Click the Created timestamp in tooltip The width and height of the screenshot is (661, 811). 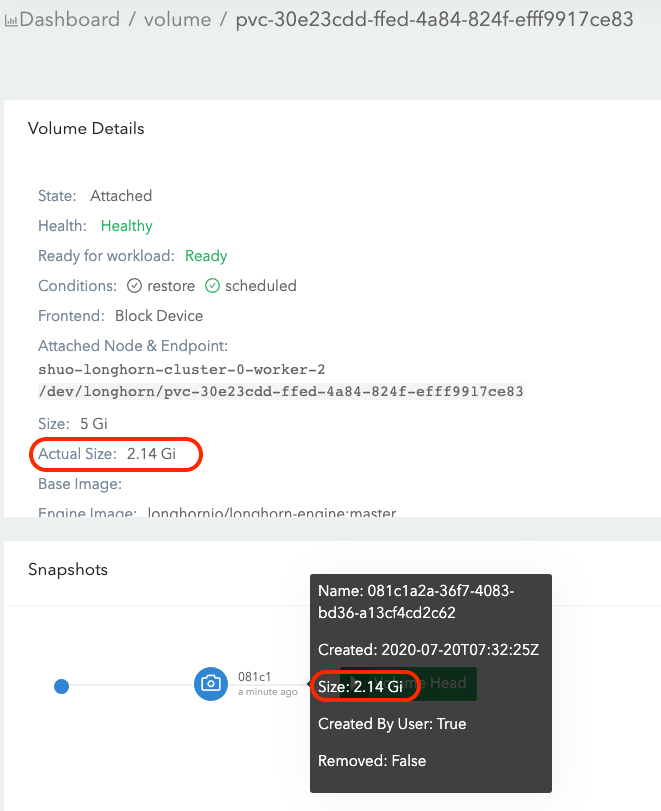(428, 649)
